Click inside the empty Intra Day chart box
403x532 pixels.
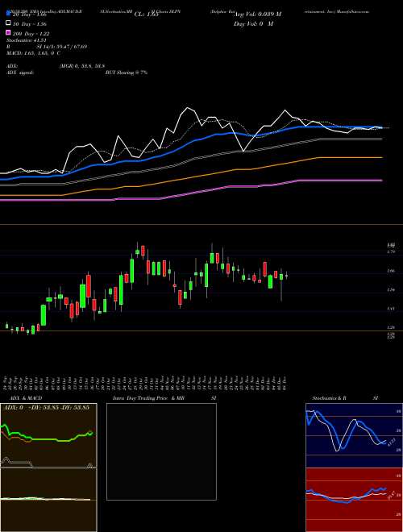[161, 451]
